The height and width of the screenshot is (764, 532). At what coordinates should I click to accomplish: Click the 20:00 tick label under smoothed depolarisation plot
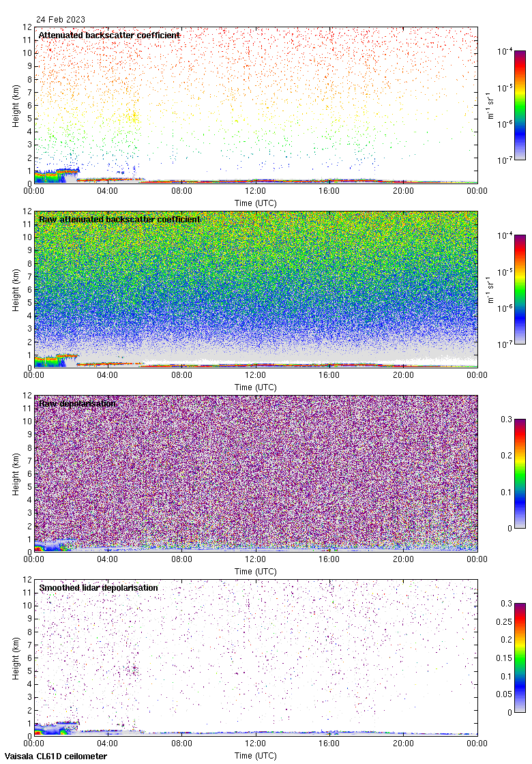[x=403, y=744]
